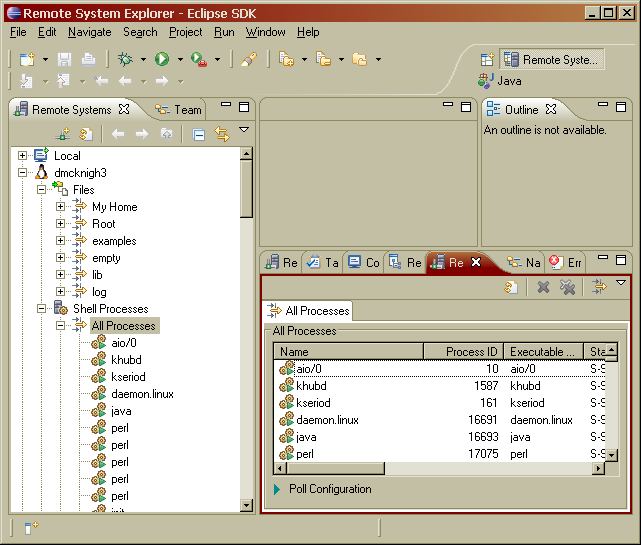Select the khubd process in the tree
Viewport: 641px width, 545px height.
(x=126, y=360)
